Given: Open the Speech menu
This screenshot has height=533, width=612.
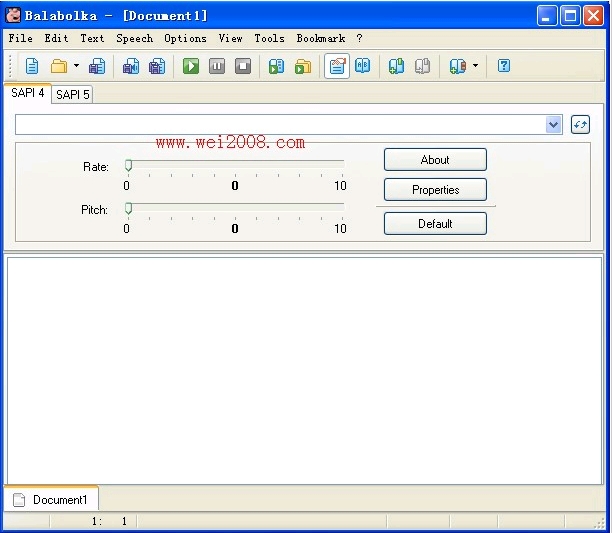Looking at the screenshot, I should click(134, 38).
